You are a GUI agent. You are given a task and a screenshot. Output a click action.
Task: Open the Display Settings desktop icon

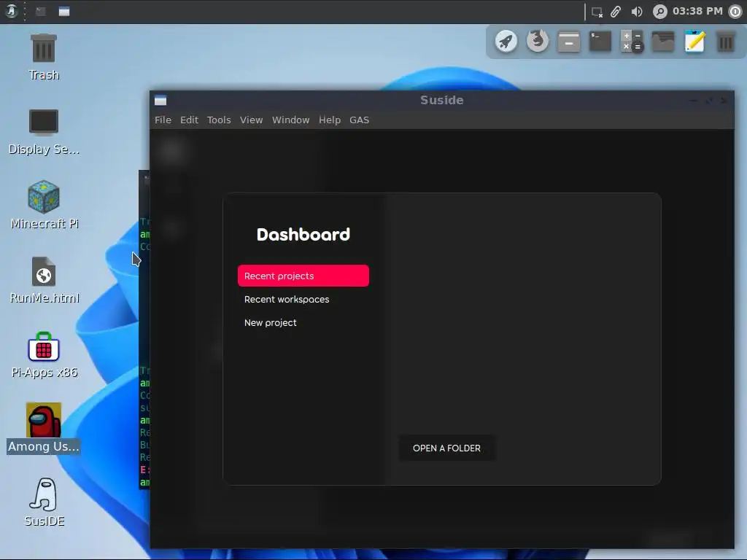pyautogui.click(x=44, y=132)
